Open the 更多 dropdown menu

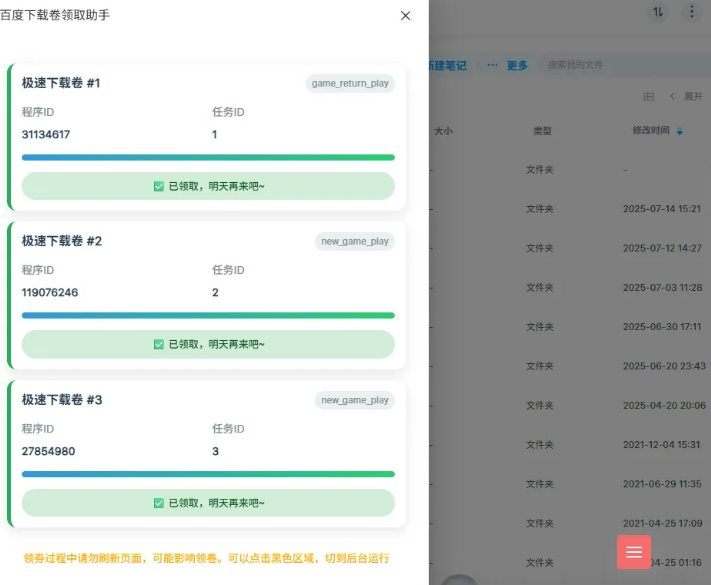pos(517,65)
